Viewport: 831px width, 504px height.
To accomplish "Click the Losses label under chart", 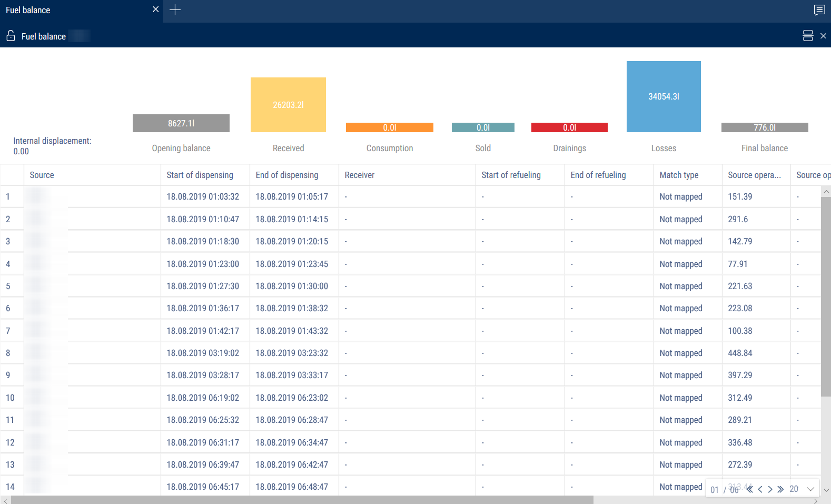I will pyautogui.click(x=664, y=148).
